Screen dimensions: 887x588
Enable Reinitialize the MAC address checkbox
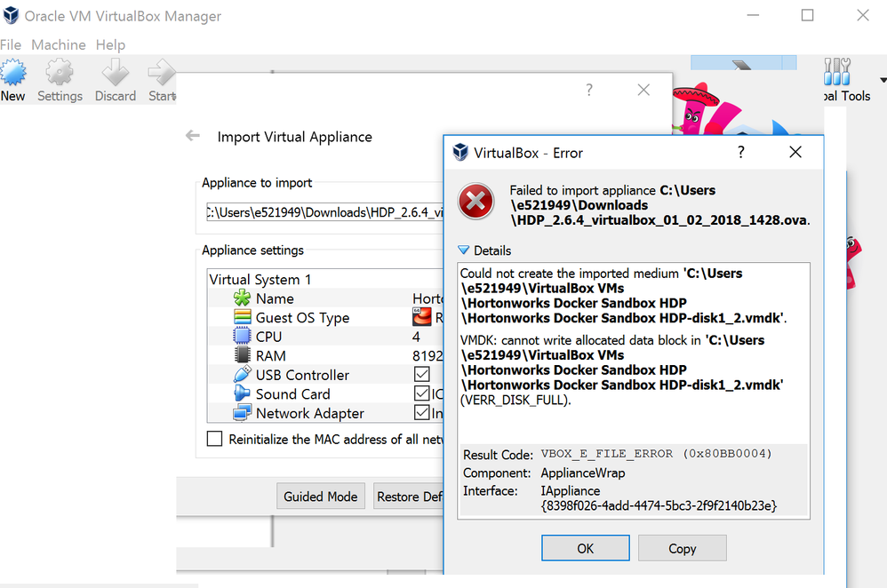pyautogui.click(x=214, y=439)
